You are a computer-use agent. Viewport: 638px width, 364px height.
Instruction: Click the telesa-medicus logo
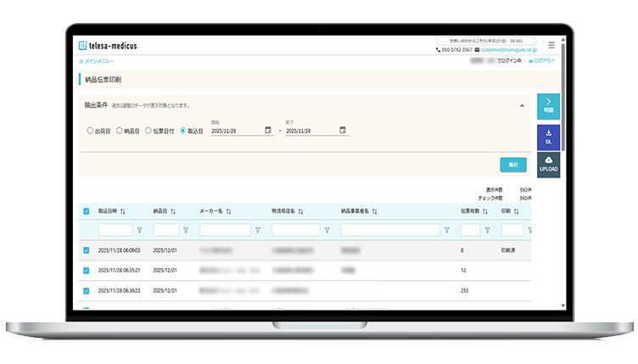coord(109,46)
